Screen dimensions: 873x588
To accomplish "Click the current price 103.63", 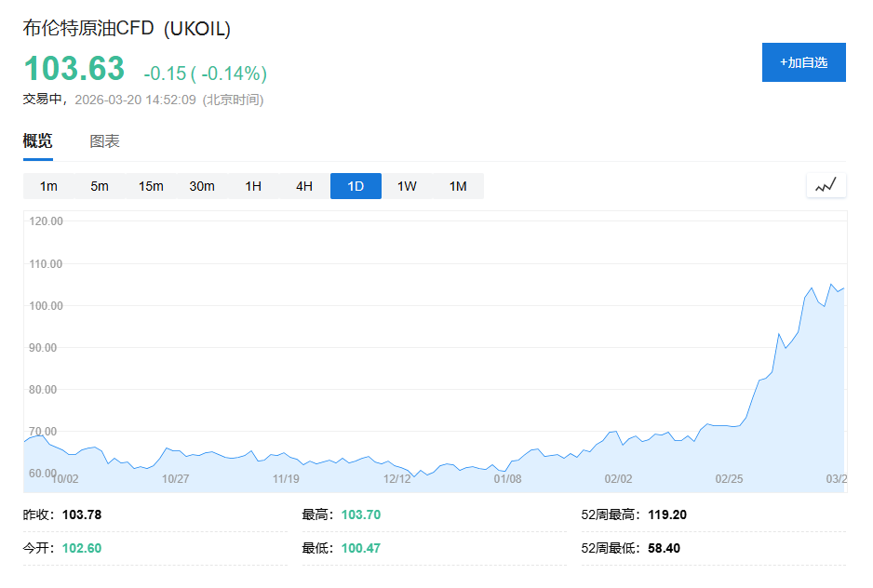I will coord(74,70).
